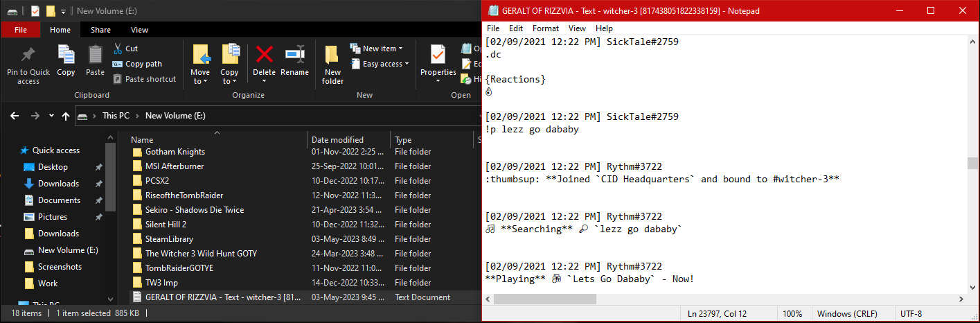Image resolution: width=980 pixels, height=323 pixels.
Task: Open Notepad's Help menu
Action: pos(604,28)
